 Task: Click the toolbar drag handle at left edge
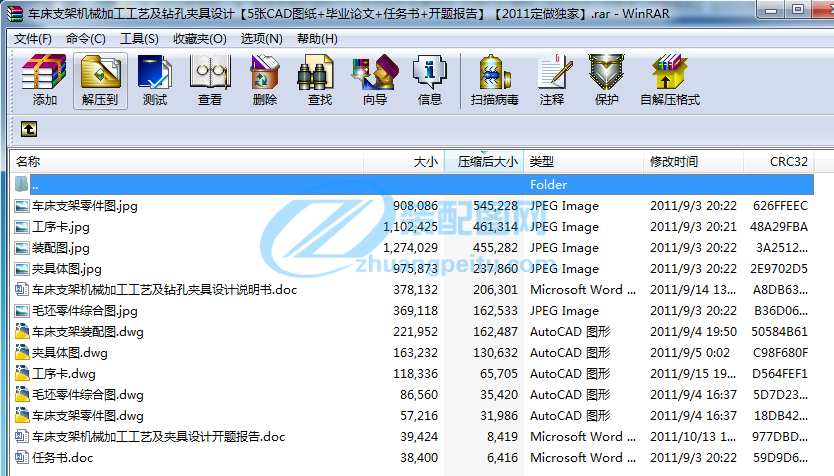pyautogui.click(x=11, y=81)
